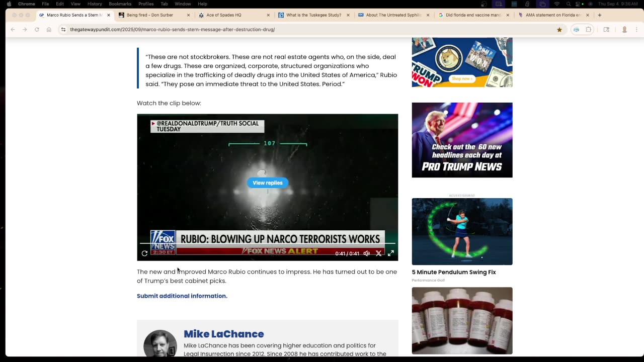Click the Trump Won Shop now ad
The height and width of the screenshot is (362, 644).
pos(462,62)
